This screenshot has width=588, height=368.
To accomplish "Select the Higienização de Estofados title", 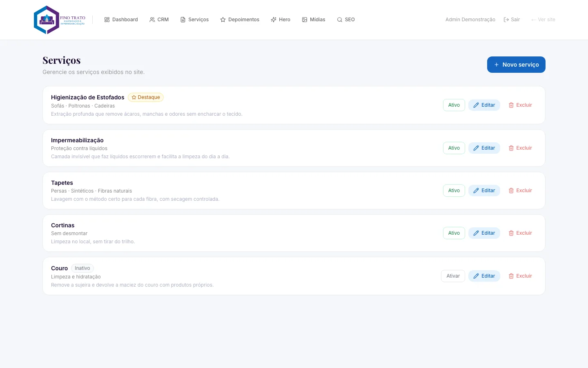I will click(x=88, y=97).
